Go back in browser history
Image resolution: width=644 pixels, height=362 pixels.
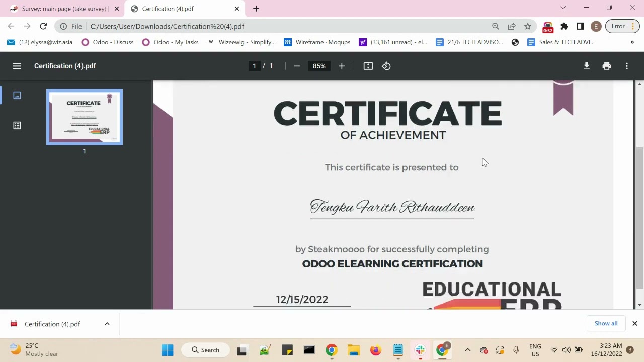[x=11, y=26]
